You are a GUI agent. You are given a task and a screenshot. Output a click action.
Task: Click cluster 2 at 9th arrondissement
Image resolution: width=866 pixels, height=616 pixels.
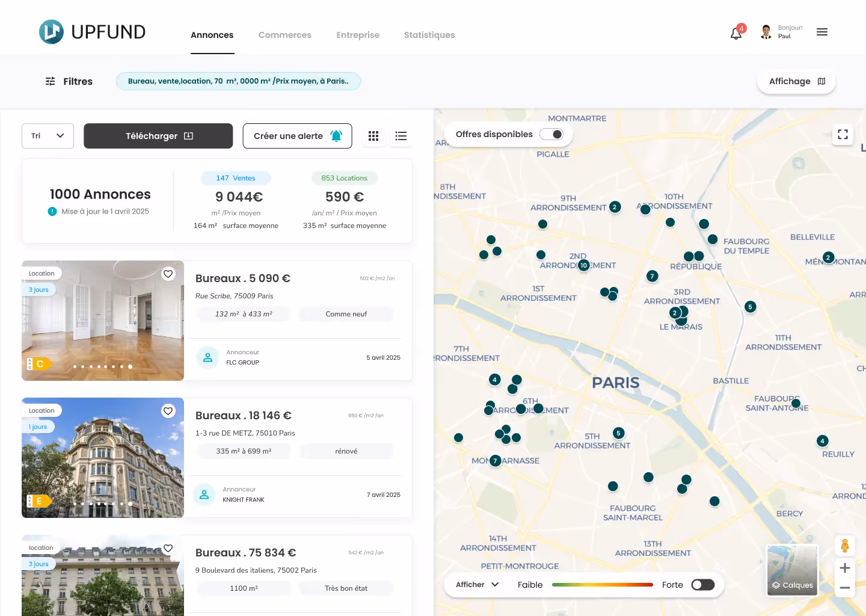point(615,207)
